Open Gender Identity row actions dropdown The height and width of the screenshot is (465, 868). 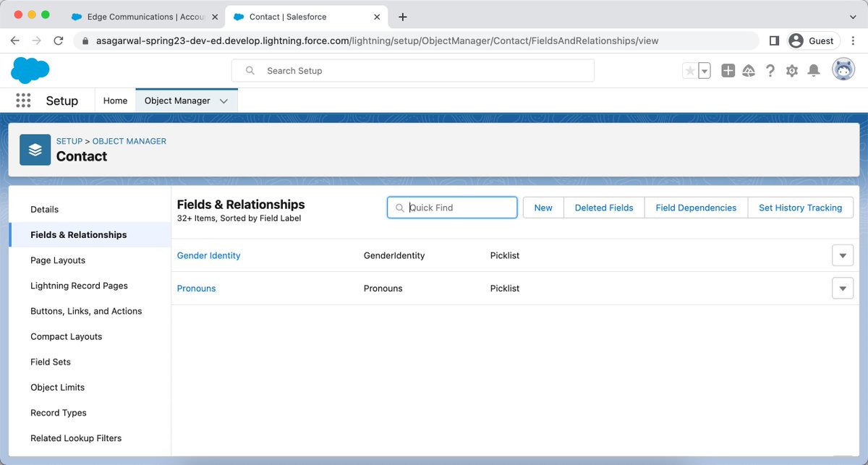pyautogui.click(x=843, y=255)
